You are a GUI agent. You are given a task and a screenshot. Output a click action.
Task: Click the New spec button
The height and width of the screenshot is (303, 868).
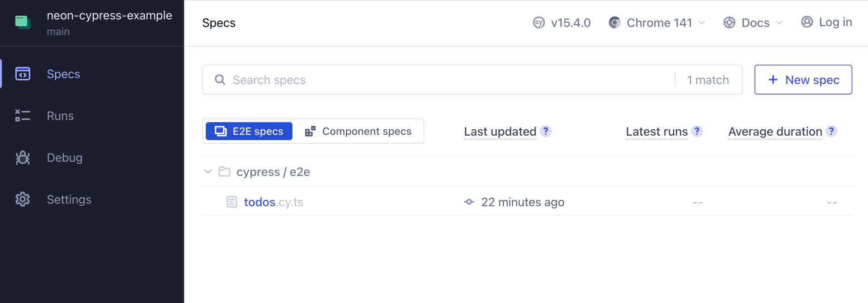(x=803, y=80)
